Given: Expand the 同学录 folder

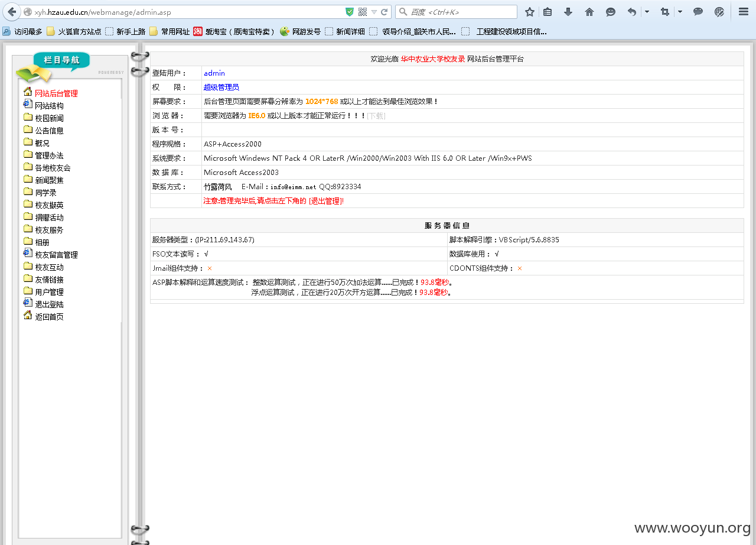Looking at the screenshot, I should [45, 193].
